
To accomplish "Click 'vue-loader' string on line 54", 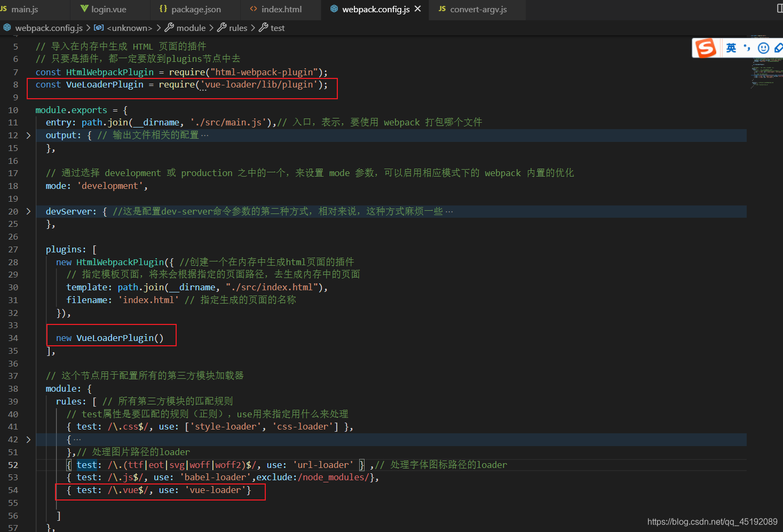I will tap(216, 490).
